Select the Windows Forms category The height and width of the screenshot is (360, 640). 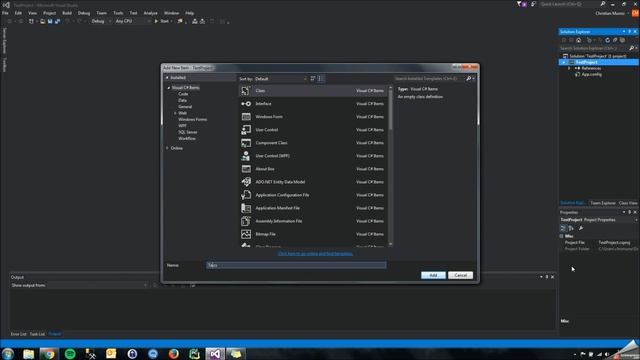pos(192,120)
